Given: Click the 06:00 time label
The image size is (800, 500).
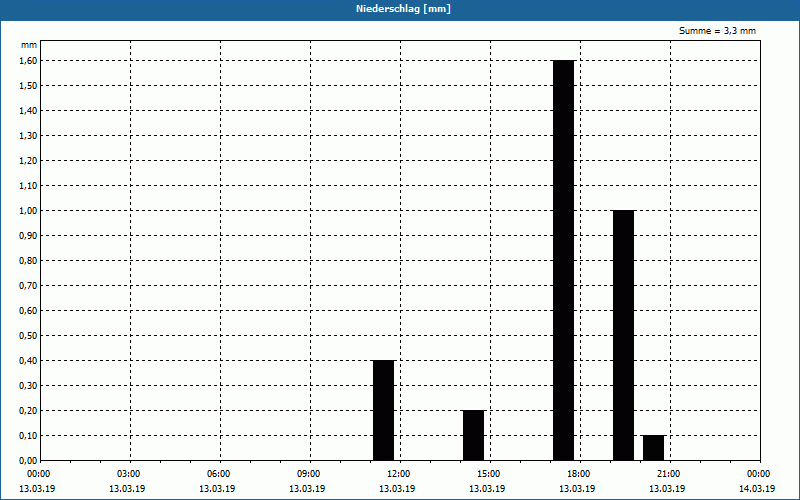Looking at the screenshot, I should [x=218, y=474].
